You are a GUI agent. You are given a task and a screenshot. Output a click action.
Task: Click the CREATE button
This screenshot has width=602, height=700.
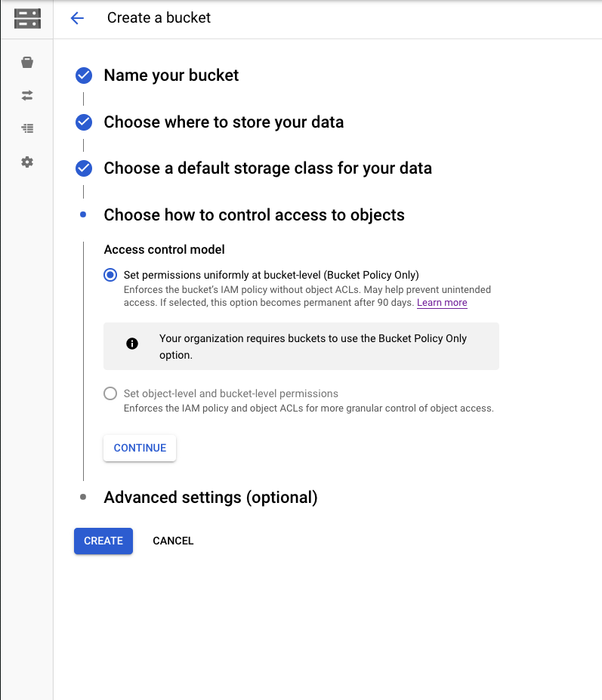click(103, 541)
